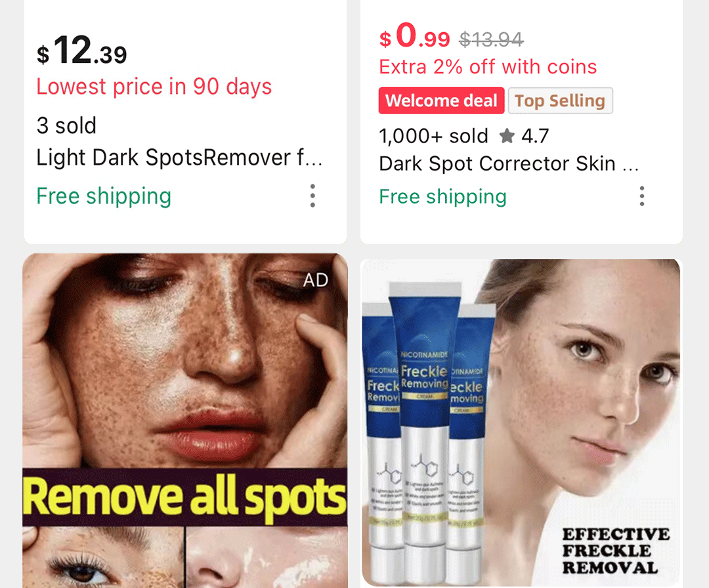The width and height of the screenshot is (709, 588).
Task: Click Free shipping under the $0.99 item
Action: [x=442, y=197]
